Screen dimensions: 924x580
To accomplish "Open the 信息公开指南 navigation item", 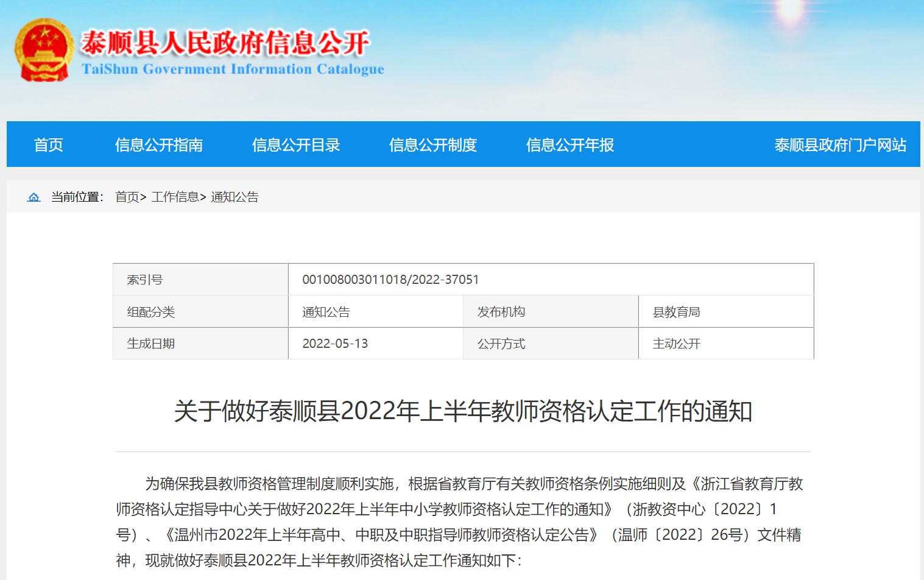I will pos(159,145).
